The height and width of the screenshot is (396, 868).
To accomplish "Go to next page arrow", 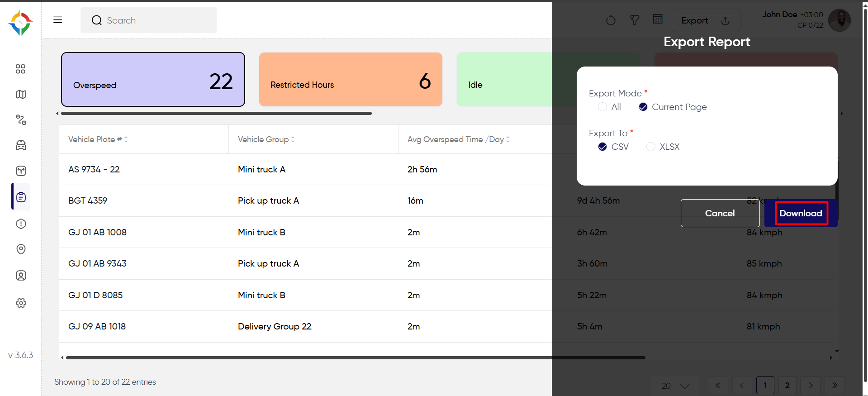I will click(x=811, y=385).
